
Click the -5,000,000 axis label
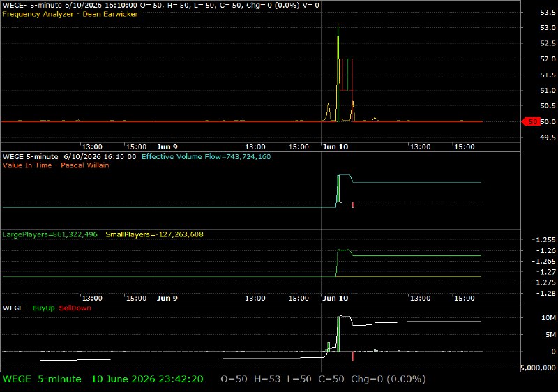[537, 368]
